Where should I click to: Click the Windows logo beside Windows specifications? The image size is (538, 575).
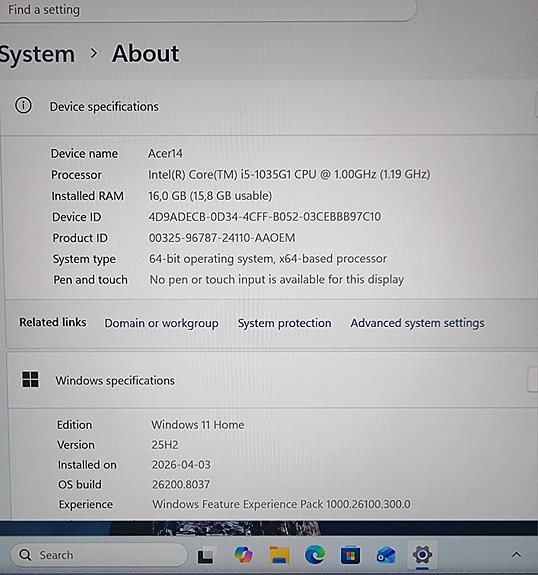(x=30, y=379)
